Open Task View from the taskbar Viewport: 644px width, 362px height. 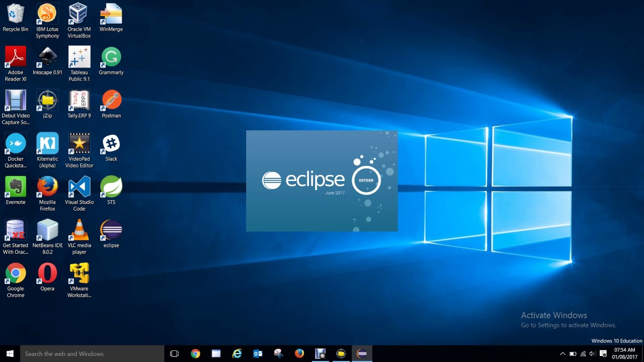175,353
